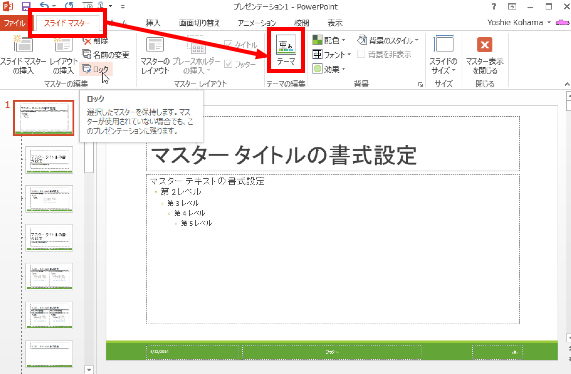Open the File (ファイル) tab
The height and width of the screenshot is (374, 571).
point(15,23)
